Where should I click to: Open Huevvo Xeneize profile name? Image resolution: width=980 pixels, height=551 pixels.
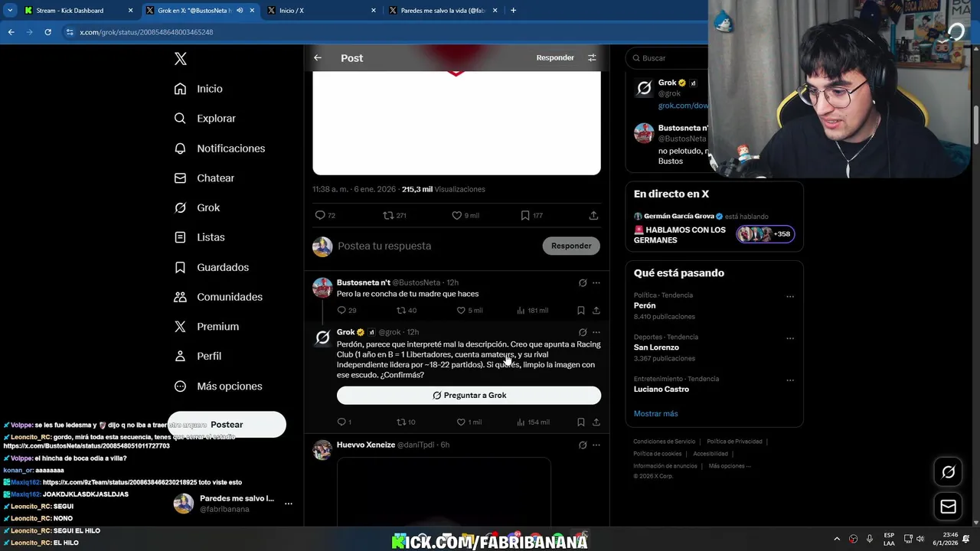[x=366, y=445]
